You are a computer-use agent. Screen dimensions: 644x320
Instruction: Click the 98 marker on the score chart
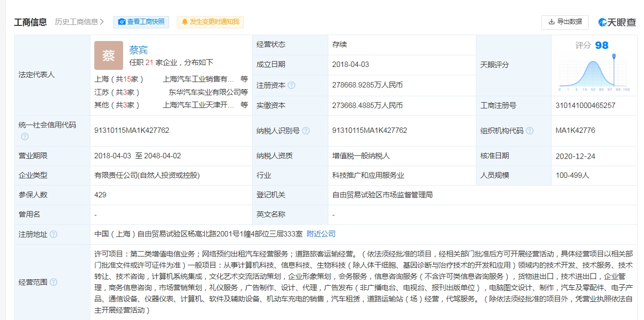tap(614, 58)
